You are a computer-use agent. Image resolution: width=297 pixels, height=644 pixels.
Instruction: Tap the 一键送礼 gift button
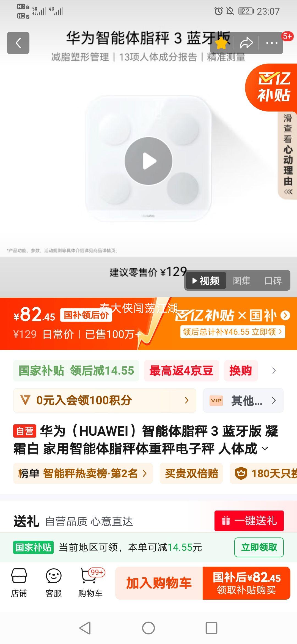249,521
